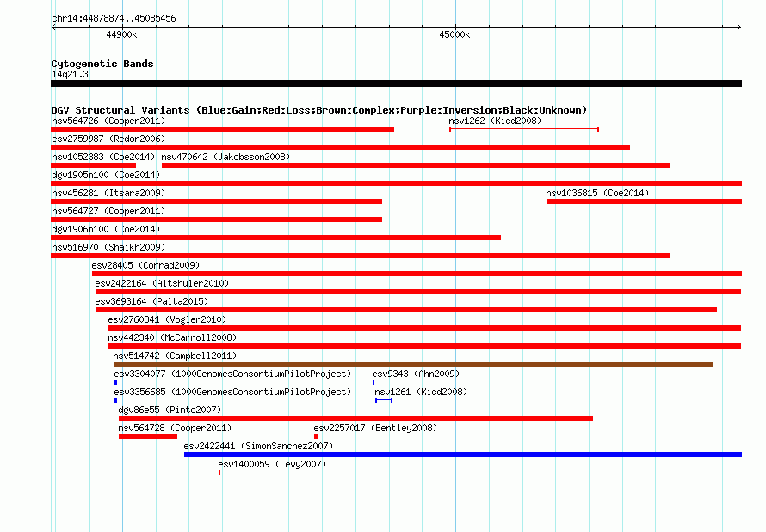Open the nsv470642 (Jakobsson2008) label
Viewport: 766px width, 532px height.
point(225,157)
